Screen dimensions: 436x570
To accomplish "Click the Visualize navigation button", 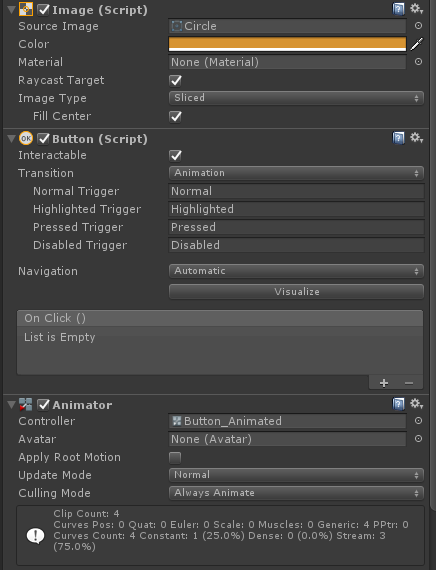I will (x=296, y=292).
